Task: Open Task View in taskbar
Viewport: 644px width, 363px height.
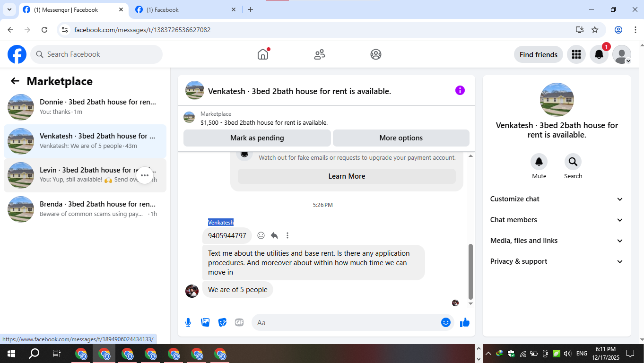Action: click(57, 354)
